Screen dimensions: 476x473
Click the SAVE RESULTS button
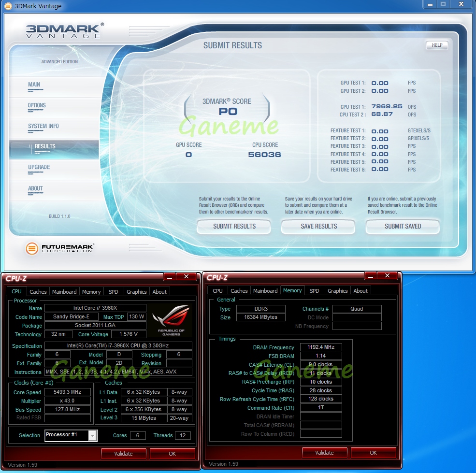[x=318, y=227]
